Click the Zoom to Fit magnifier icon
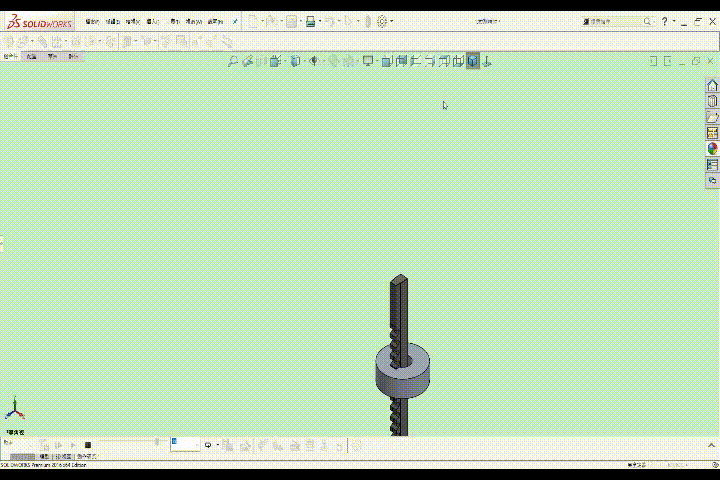 (x=233, y=61)
